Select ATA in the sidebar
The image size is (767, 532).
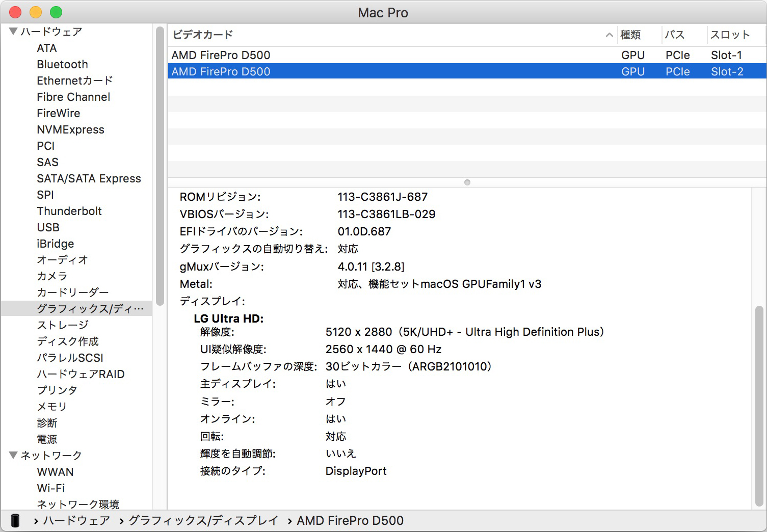[47, 48]
